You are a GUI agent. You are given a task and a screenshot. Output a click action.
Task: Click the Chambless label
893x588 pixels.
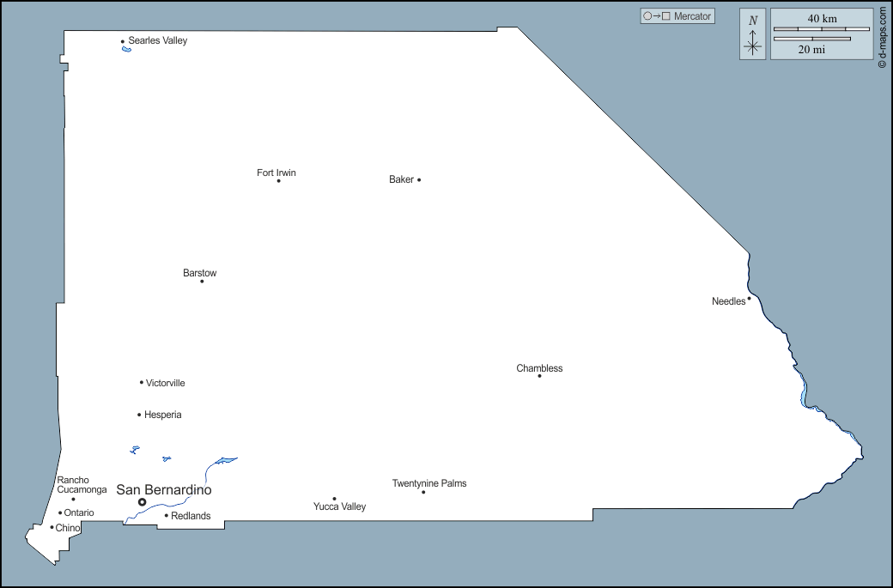click(x=539, y=368)
